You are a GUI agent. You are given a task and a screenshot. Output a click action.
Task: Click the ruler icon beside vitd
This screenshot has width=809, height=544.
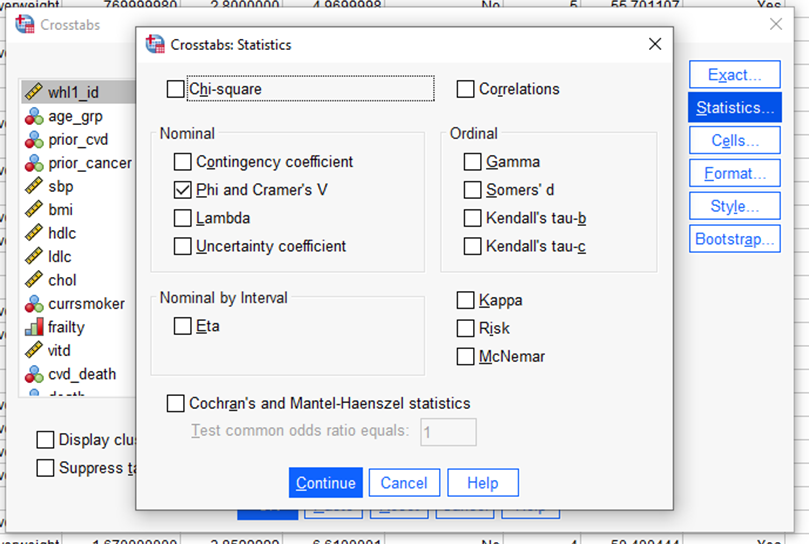[x=33, y=351]
